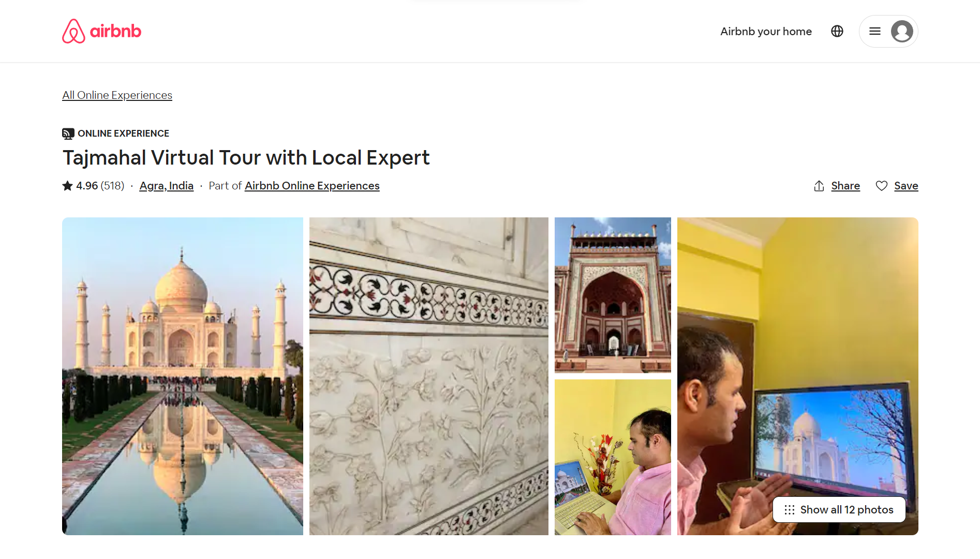Open the Taj Mahal reflection photo
This screenshot has height=559, width=980.
click(183, 376)
